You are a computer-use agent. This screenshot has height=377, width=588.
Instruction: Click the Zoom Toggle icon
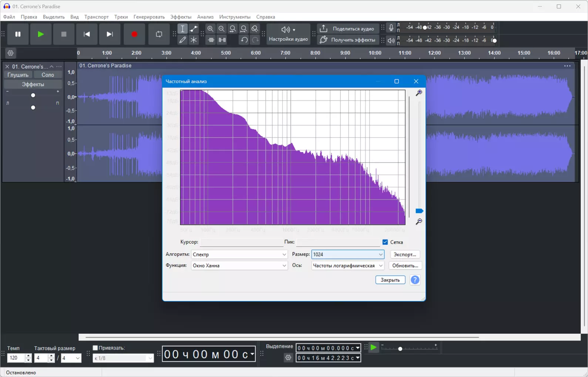tap(255, 28)
